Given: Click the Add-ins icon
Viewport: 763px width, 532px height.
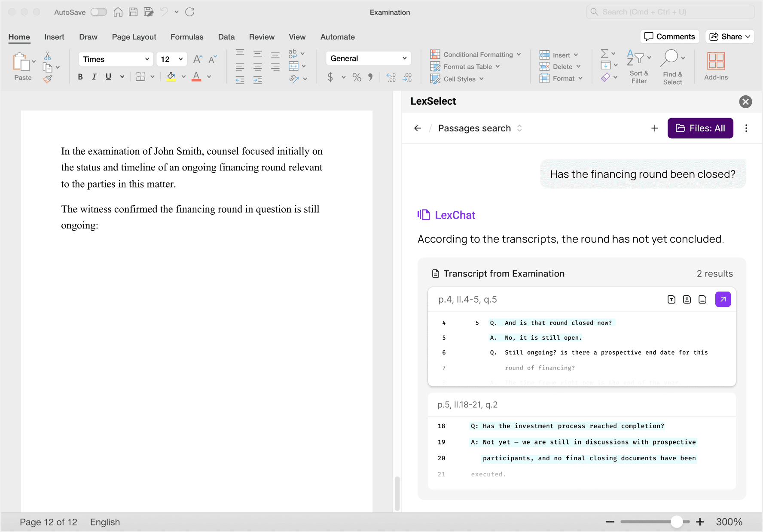Looking at the screenshot, I should pos(716,61).
